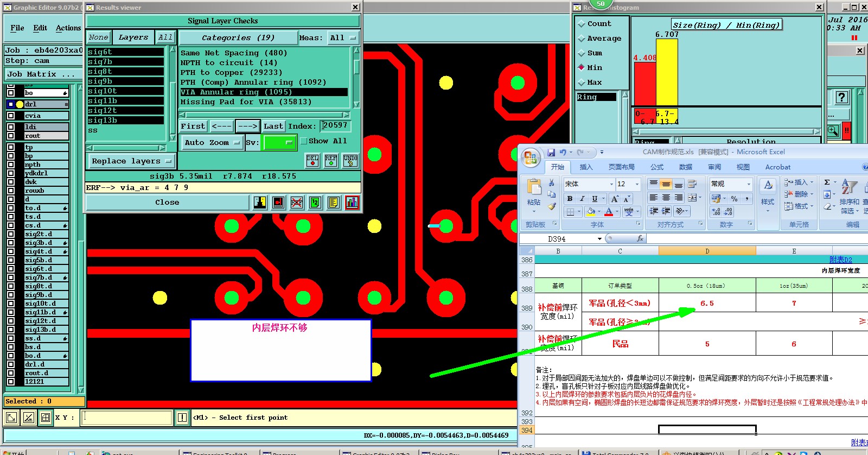Screen dimensions: 868x455
Task: Click the next ---> arrow button
Action: [247, 126]
